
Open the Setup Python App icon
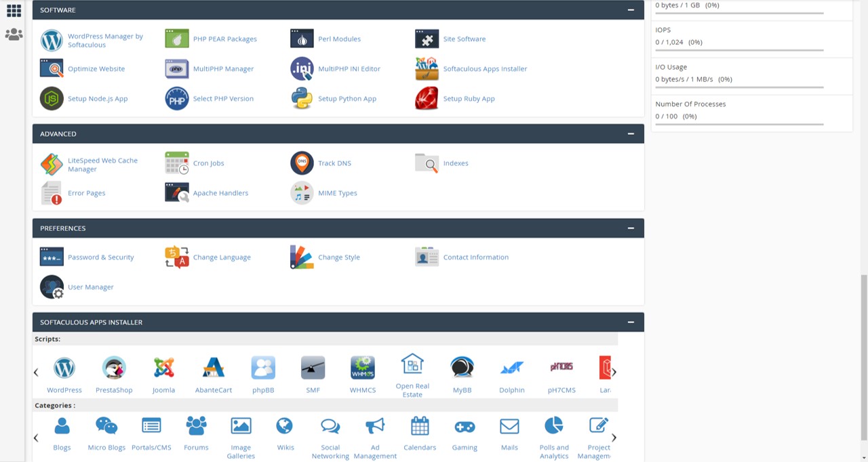tap(302, 99)
